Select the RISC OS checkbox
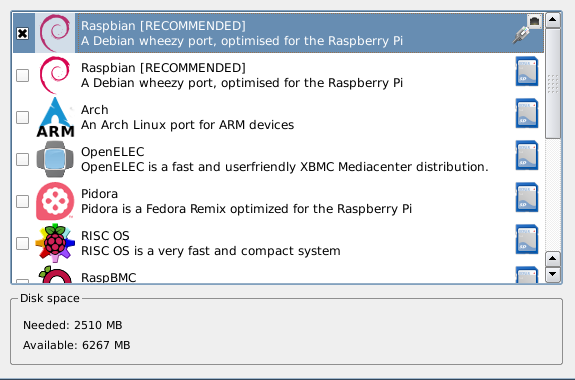The image size is (575, 380). point(22,243)
